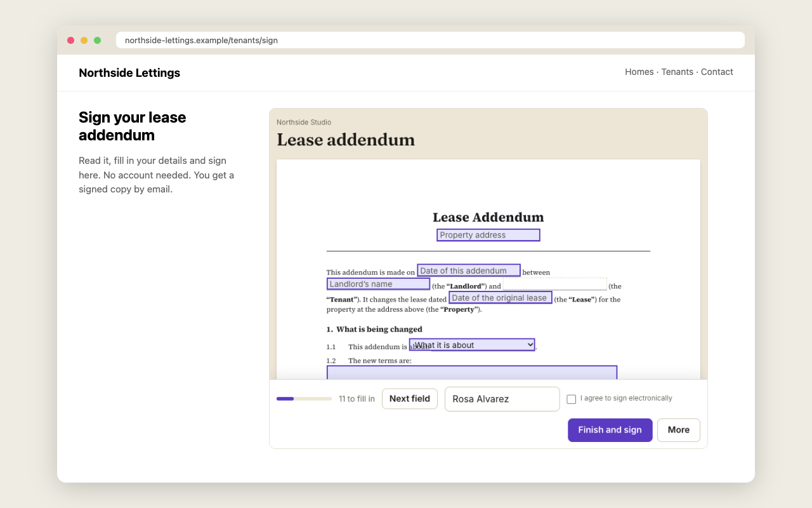Viewport: 812px width, 508px height.
Task: Click the red close window button
Action: 70,40
